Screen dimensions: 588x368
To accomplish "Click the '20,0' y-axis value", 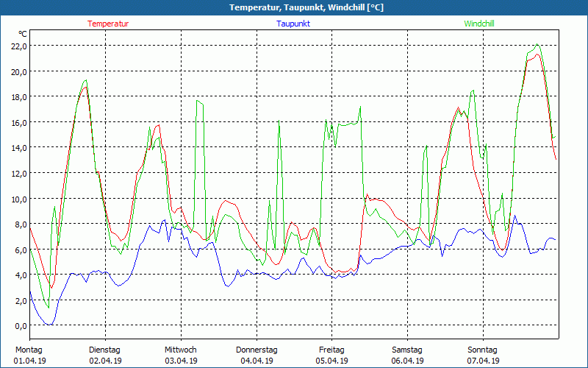I will pyautogui.click(x=19, y=71).
